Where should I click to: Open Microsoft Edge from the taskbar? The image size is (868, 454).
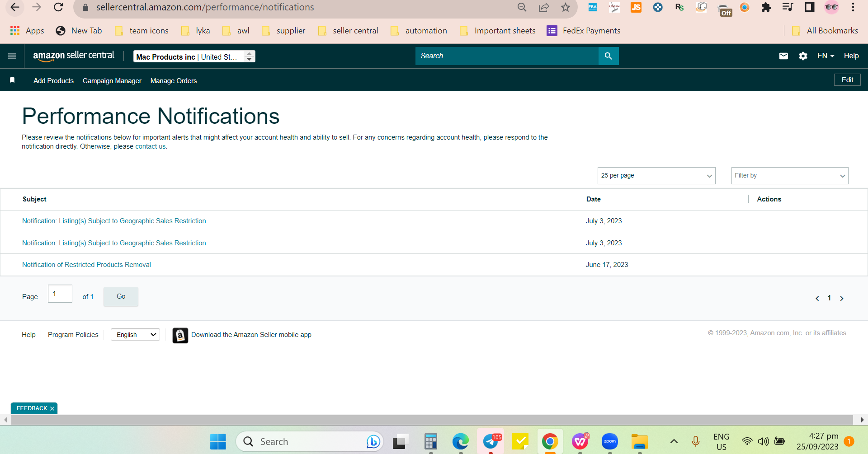461,442
